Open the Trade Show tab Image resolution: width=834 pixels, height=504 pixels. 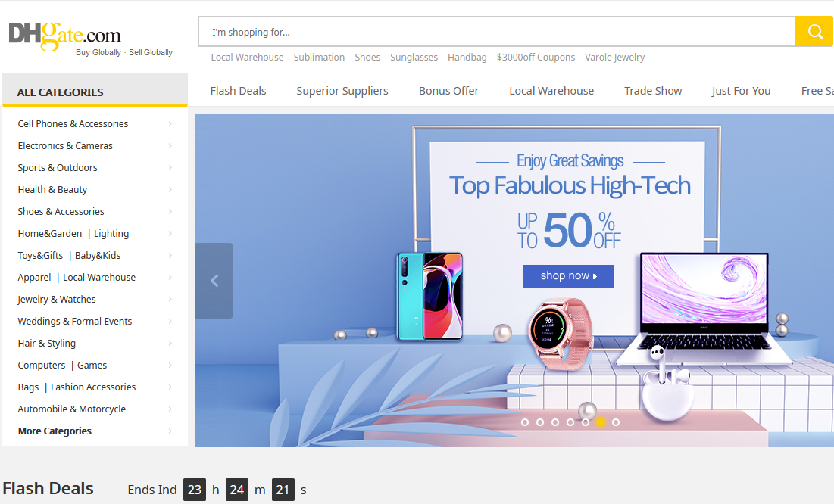pyautogui.click(x=653, y=91)
